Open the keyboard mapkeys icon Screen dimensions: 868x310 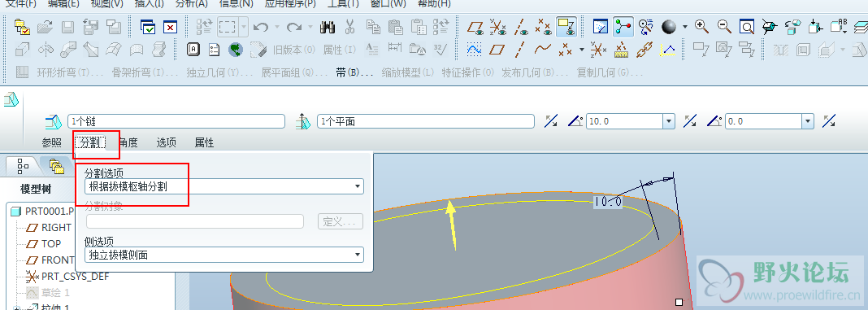click(193, 50)
